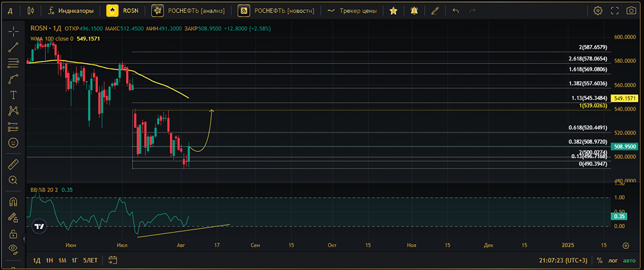Click the 0.35 BB %B value label
644x270 pixels.
(619, 216)
